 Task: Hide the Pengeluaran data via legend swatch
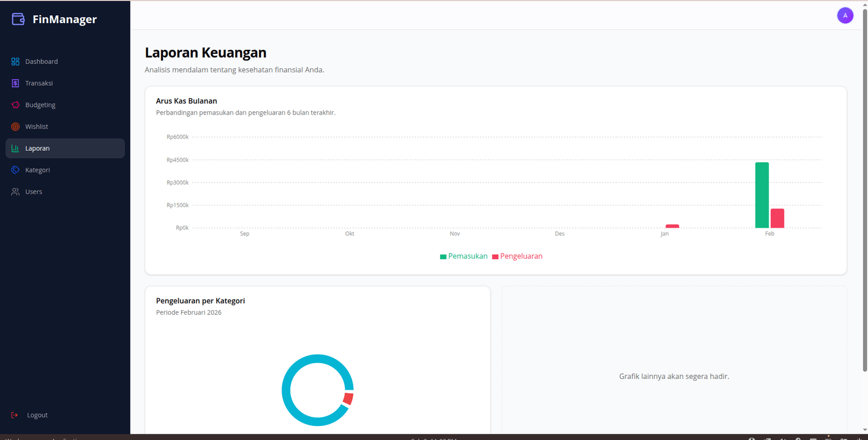494,256
